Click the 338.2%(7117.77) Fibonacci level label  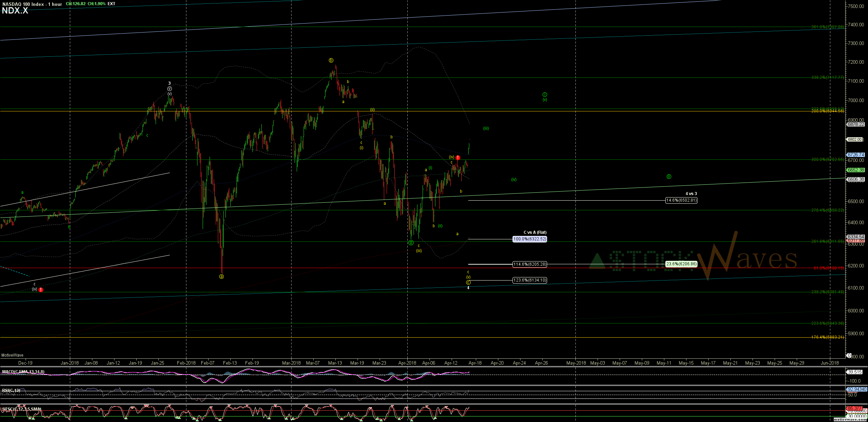pyautogui.click(x=827, y=77)
